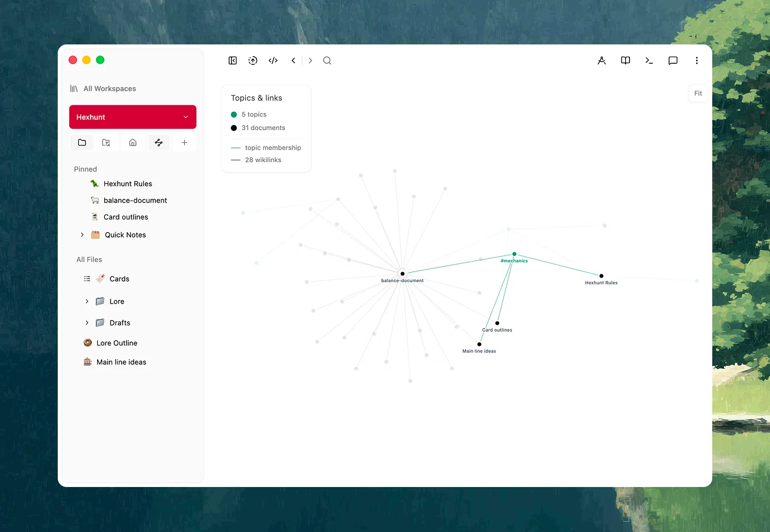This screenshot has height=532, width=770.
Task: Open pinned balance-document file
Action: pos(135,200)
